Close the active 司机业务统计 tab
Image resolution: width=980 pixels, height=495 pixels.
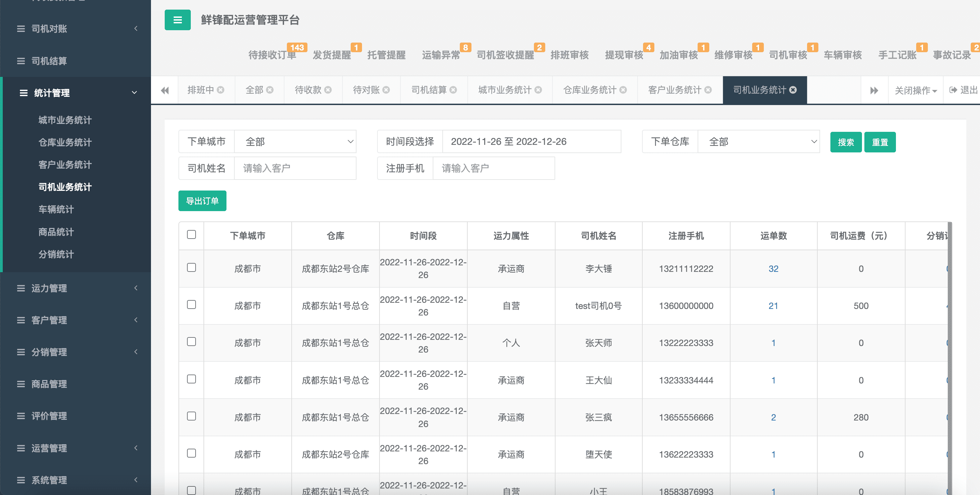click(x=793, y=90)
